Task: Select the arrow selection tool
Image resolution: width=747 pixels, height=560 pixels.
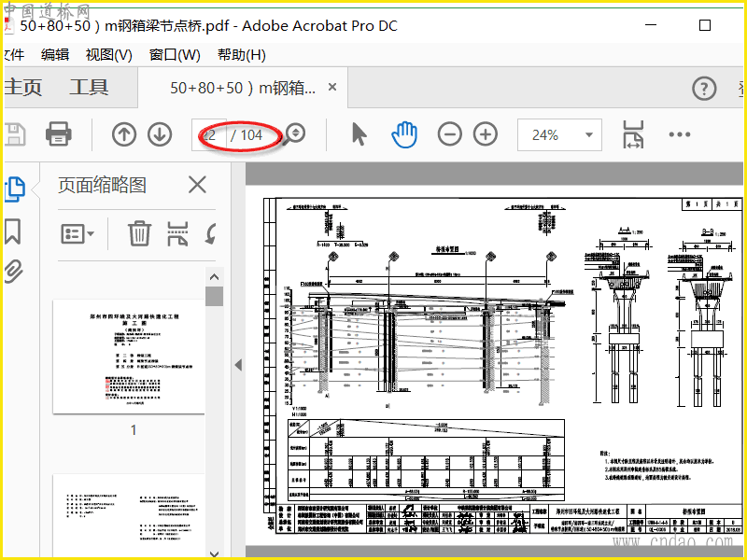Action: [359, 133]
